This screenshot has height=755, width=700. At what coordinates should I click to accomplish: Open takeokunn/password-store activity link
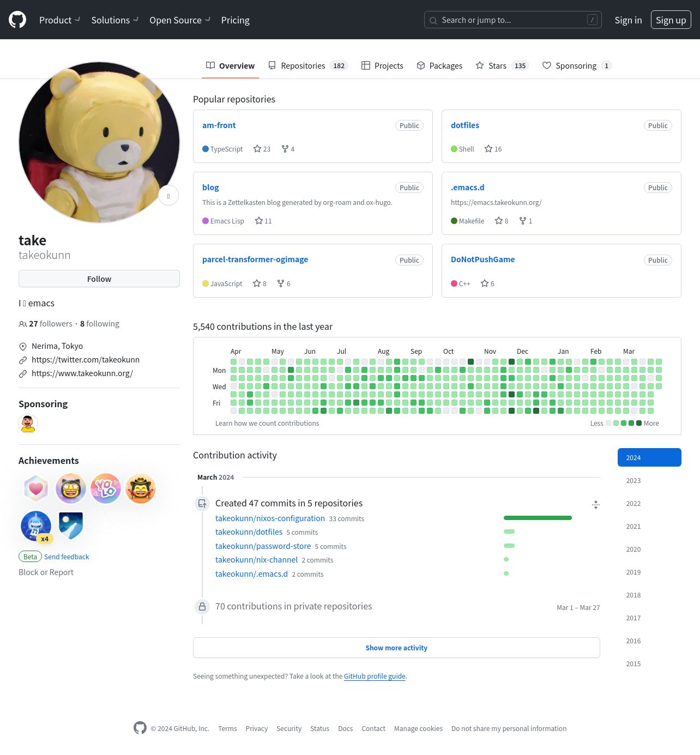point(263,546)
